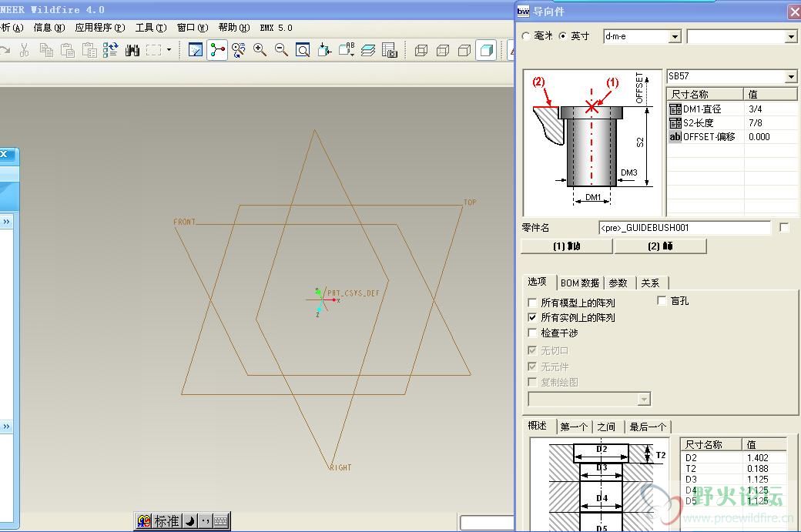Open the selection box dropdown arrow
Screen dimensions: 801x532
(x=169, y=49)
